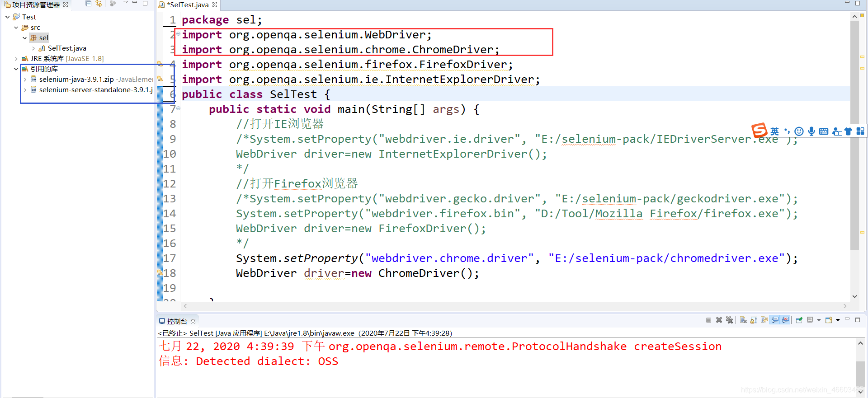
Task: Remove all terminated launches icon
Action: click(x=729, y=320)
